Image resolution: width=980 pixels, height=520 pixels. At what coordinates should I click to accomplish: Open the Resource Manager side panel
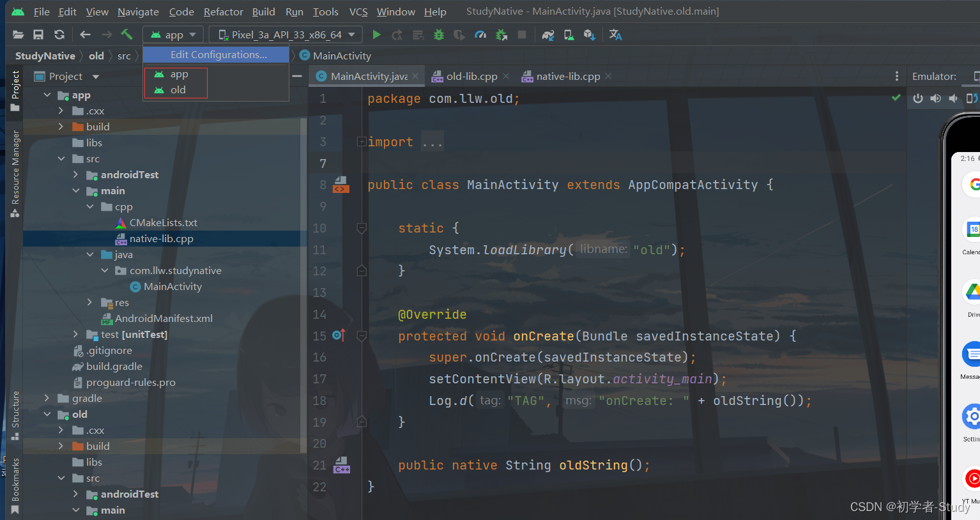(x=15, y=174)
